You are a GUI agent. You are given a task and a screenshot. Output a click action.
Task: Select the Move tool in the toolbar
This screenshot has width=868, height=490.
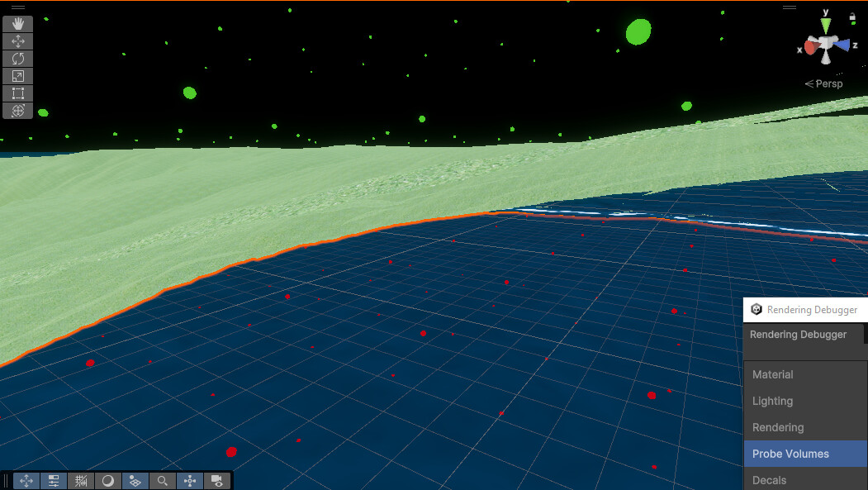[x=17, y=40]
